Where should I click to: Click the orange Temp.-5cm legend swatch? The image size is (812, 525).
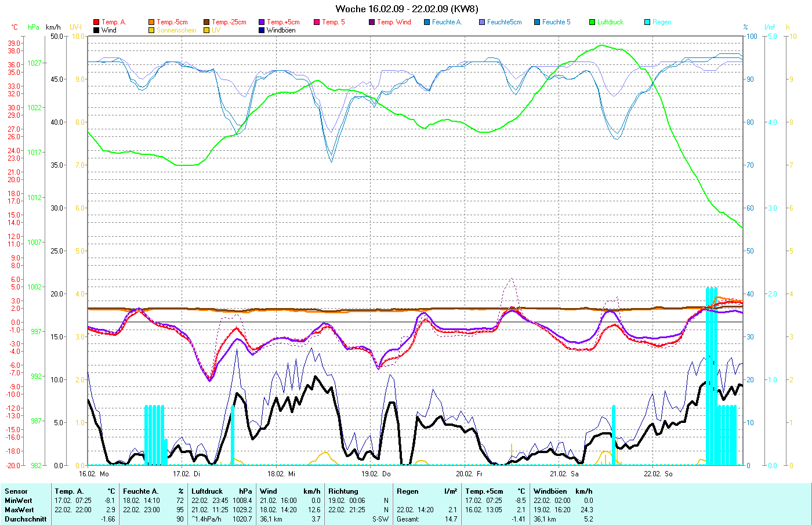[151, 22]
